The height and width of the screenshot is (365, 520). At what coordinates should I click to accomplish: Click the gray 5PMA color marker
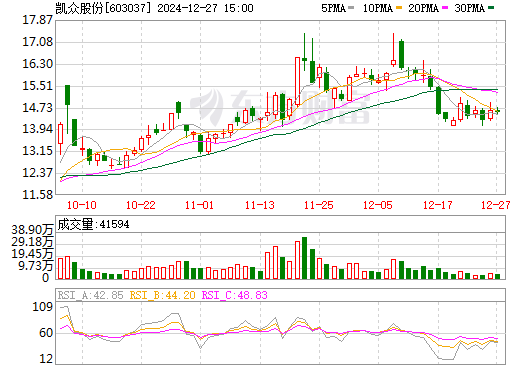tap(351, 8)
